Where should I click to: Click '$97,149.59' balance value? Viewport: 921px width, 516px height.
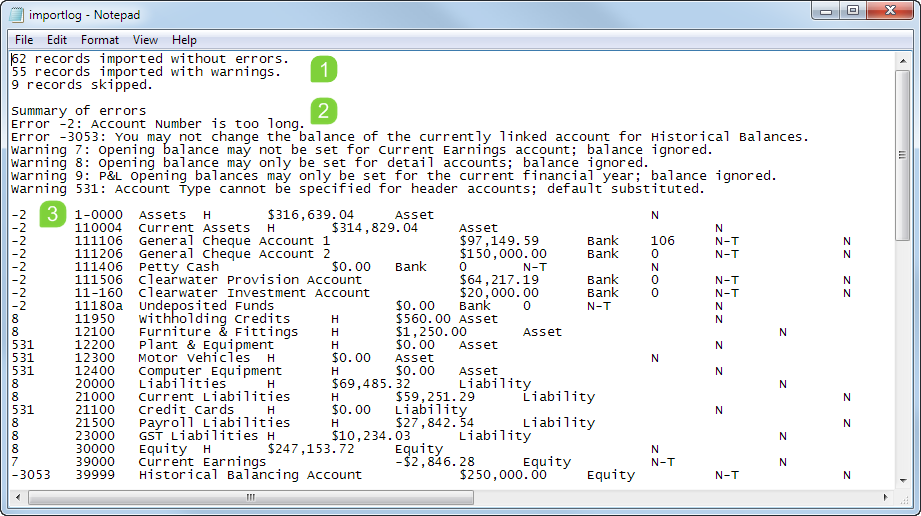point(499,240)
